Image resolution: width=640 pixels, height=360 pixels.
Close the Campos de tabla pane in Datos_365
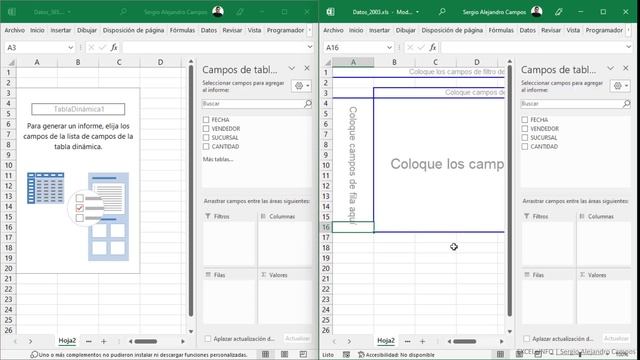click(x=307, y=68)
